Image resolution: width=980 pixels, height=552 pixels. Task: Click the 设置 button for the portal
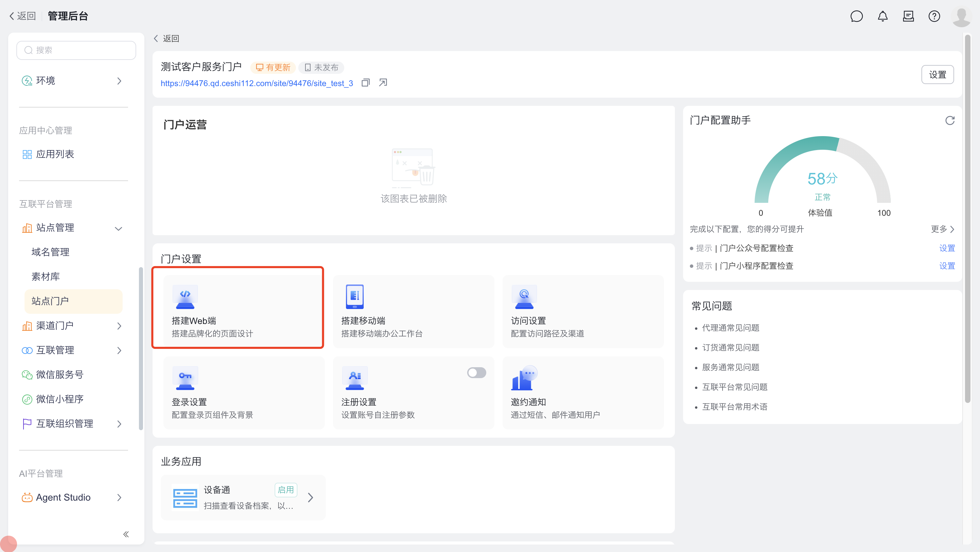937,75
